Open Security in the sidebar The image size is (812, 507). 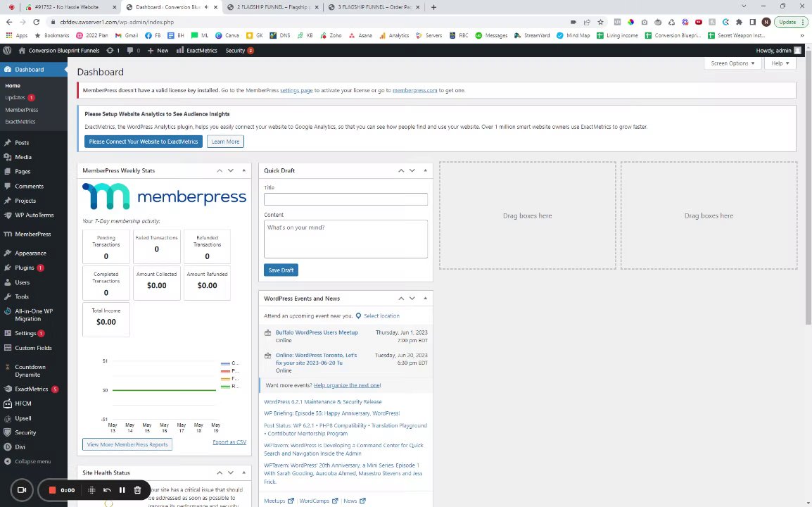click(25, 432)
